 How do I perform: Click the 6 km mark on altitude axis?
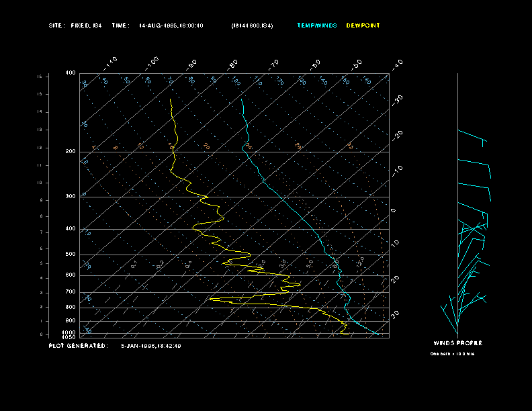tap(42, 248)
